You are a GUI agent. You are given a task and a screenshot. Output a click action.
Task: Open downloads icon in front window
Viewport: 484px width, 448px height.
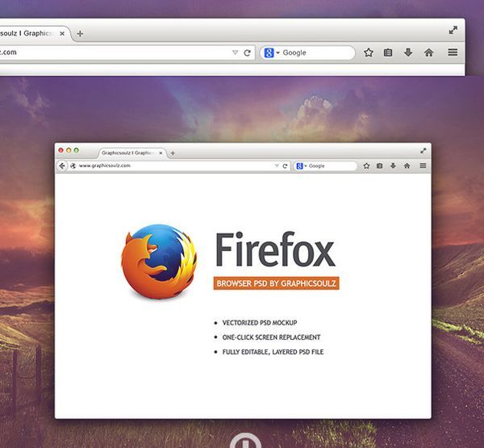click(x=393, y=165)
